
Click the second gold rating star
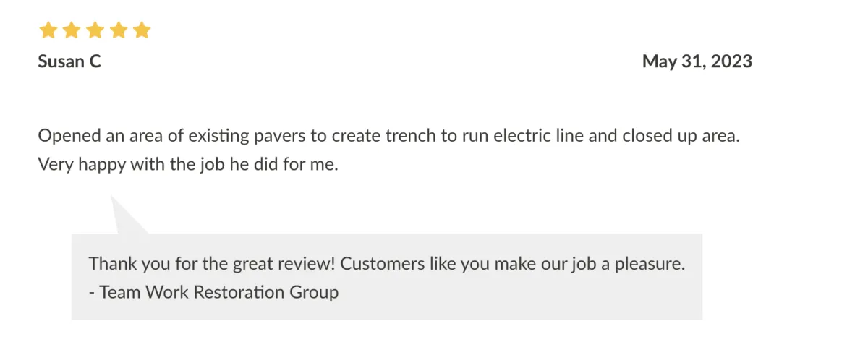pos(71,30)
